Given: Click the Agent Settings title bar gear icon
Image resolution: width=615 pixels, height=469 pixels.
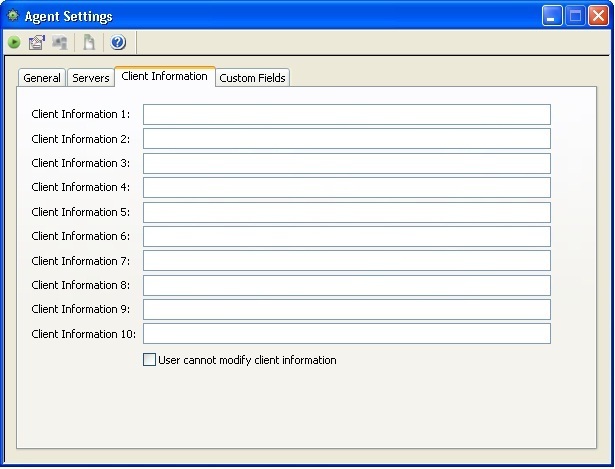Looking at the screenshot, I should 13,16.
